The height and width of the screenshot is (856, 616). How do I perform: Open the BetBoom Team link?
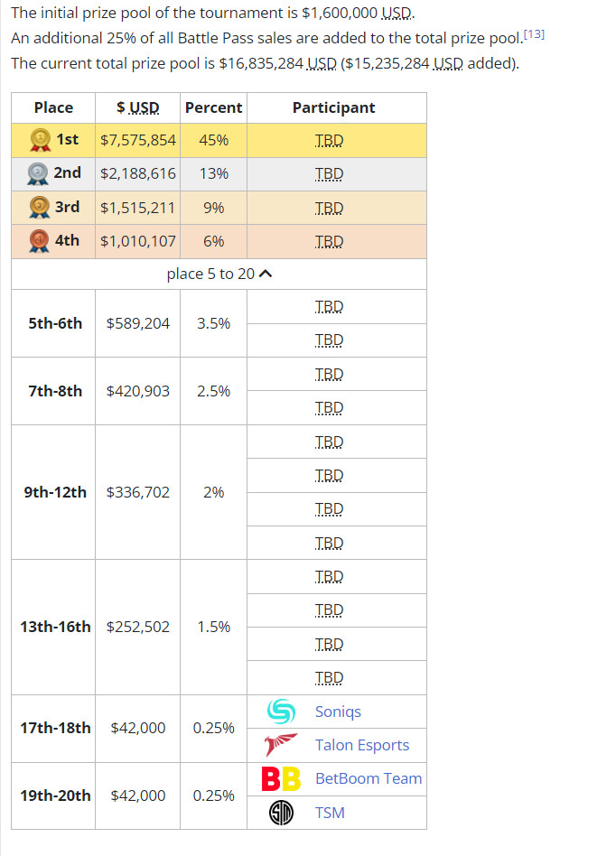(368, 778)
